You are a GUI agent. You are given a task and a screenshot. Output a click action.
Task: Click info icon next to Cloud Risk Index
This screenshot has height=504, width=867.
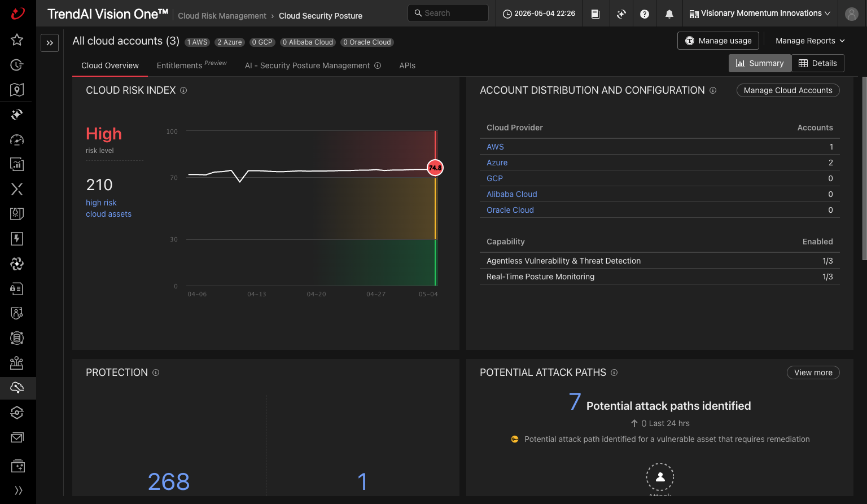pyautogui.click(x=183, y=90)
